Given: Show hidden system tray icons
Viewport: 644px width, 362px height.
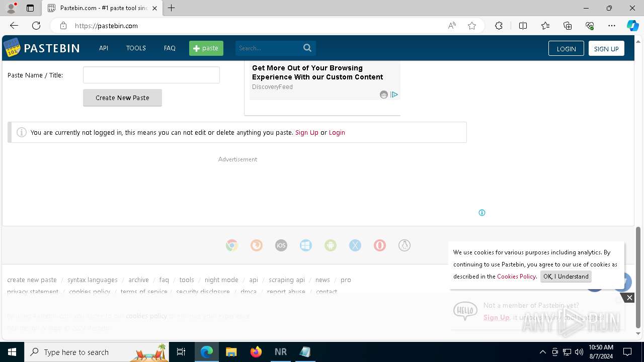Looking at the screenshot, I should (x=542, y=352).
